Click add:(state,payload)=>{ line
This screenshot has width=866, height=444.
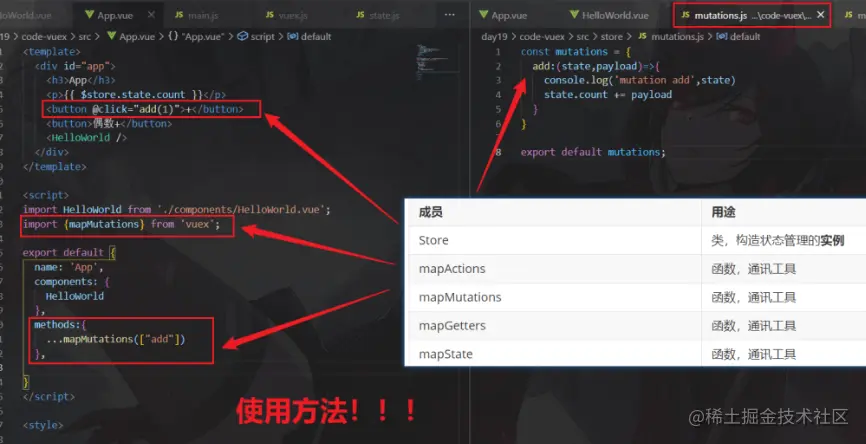click(x=596, y=66)
